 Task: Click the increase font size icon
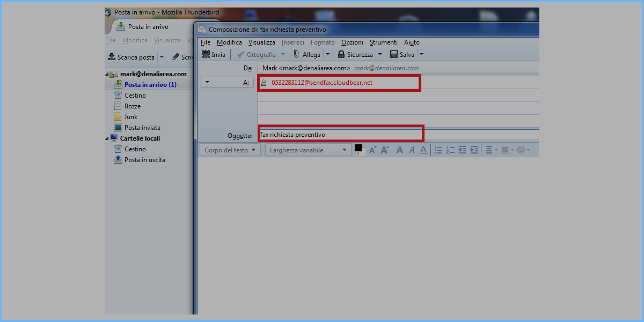point(385,150)
